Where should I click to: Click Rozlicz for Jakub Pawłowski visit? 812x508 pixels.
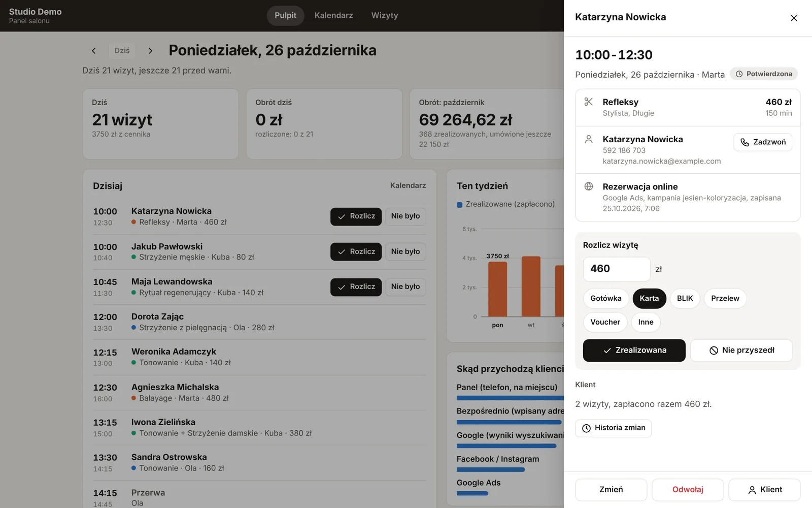(x=356, y=252)
